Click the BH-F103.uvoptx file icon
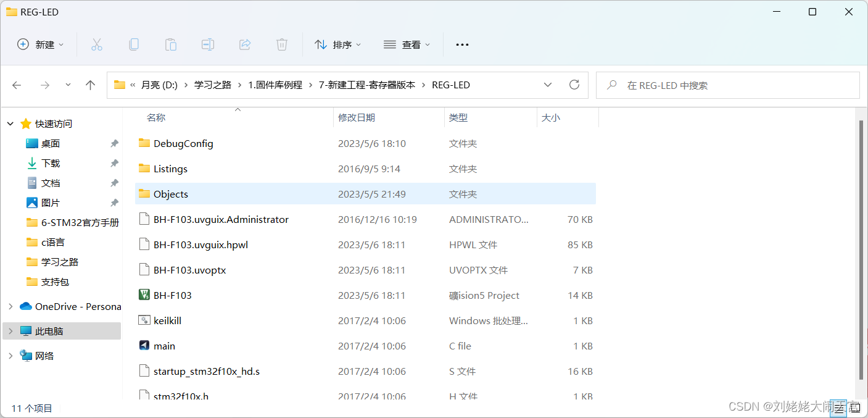 144,270
